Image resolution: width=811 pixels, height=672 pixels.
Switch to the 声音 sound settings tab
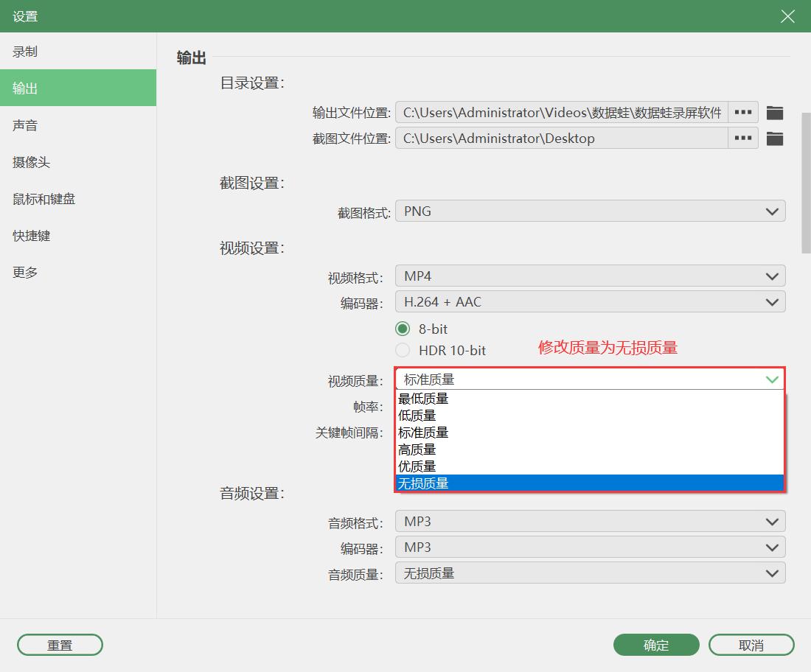click(25, 125)
